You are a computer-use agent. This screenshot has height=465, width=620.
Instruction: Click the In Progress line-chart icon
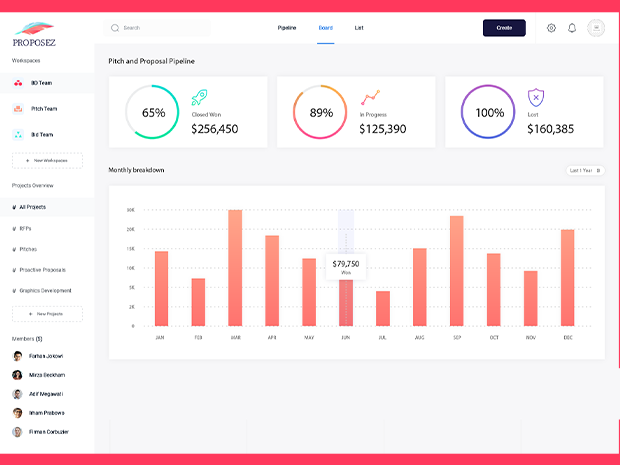coord(370,97)
